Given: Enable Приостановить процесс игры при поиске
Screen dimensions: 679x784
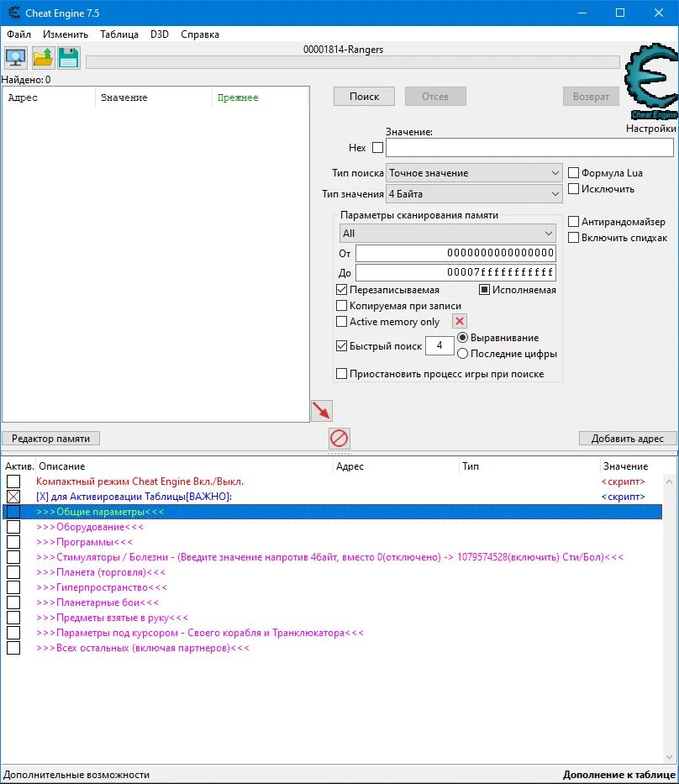Looking at the screenshot, I should click(x=341, y=373).
